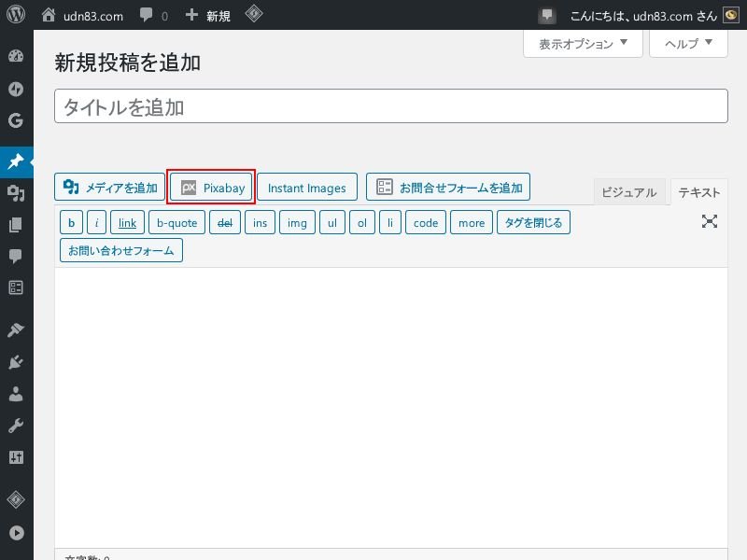The image size is (747, 560).
Task: Insert a code tag
Action: [426, 222]
